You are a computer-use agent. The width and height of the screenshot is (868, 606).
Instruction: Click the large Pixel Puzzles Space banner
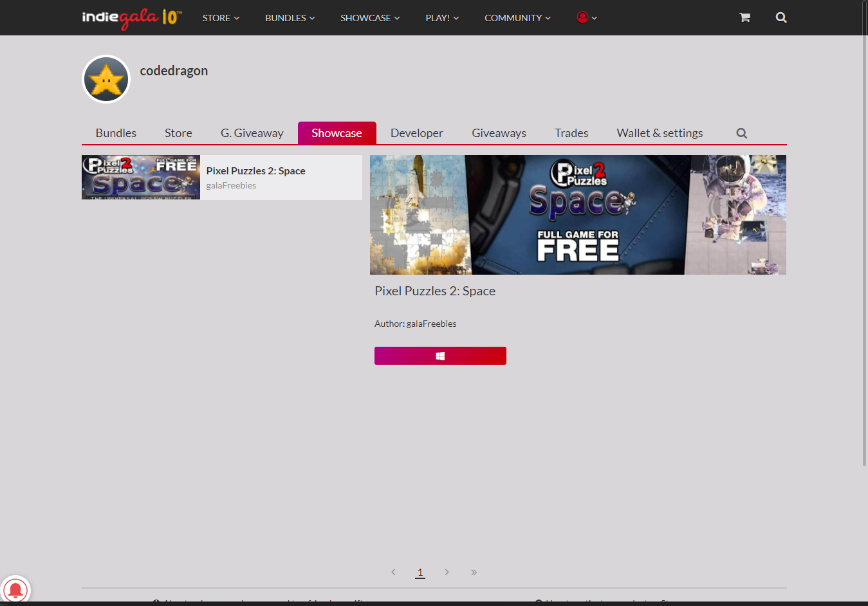point(578,215)
